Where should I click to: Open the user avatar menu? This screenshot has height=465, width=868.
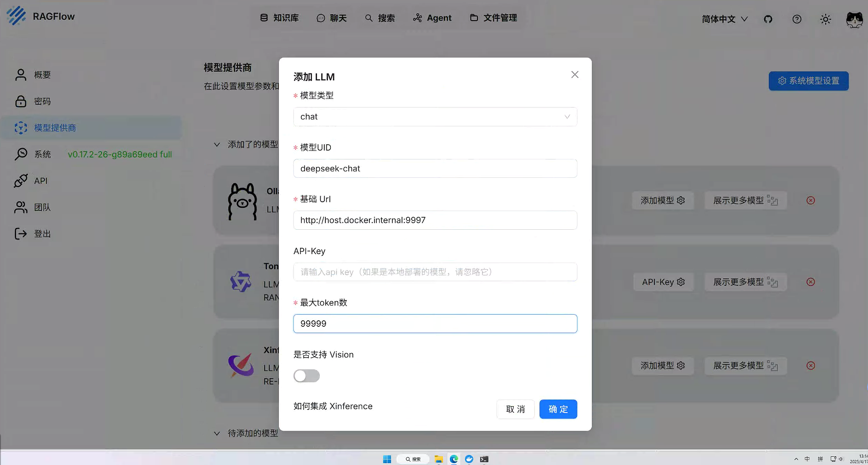[x=854, y=19]
